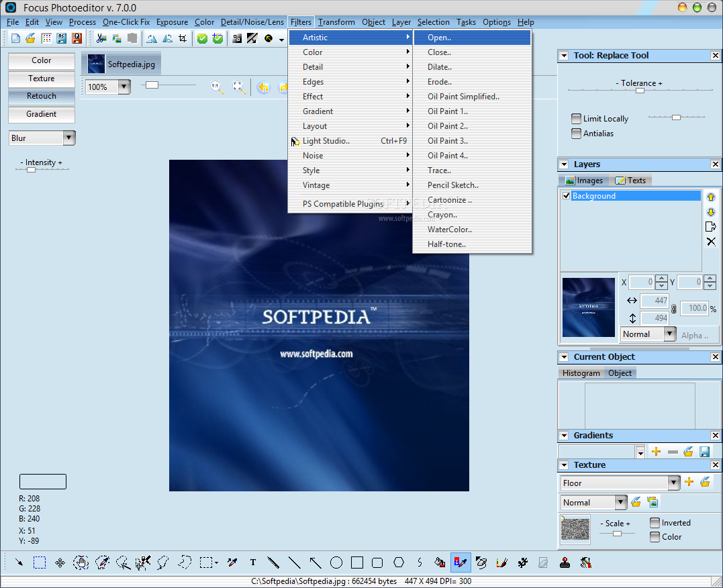Click the yellow back arrow icon
This screenshot has width=723, height=588.
pyautogui.click(x=263, y=87)
